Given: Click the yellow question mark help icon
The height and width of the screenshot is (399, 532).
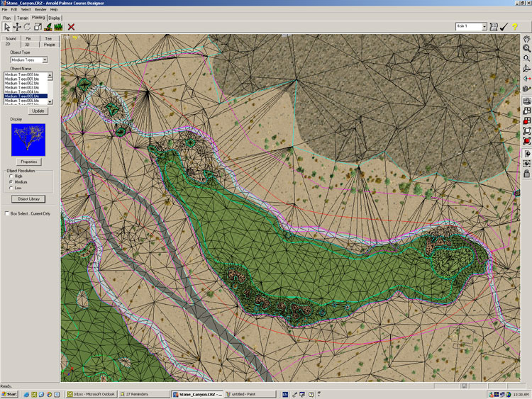Looking at the screenshot, I should click(514, 26).
